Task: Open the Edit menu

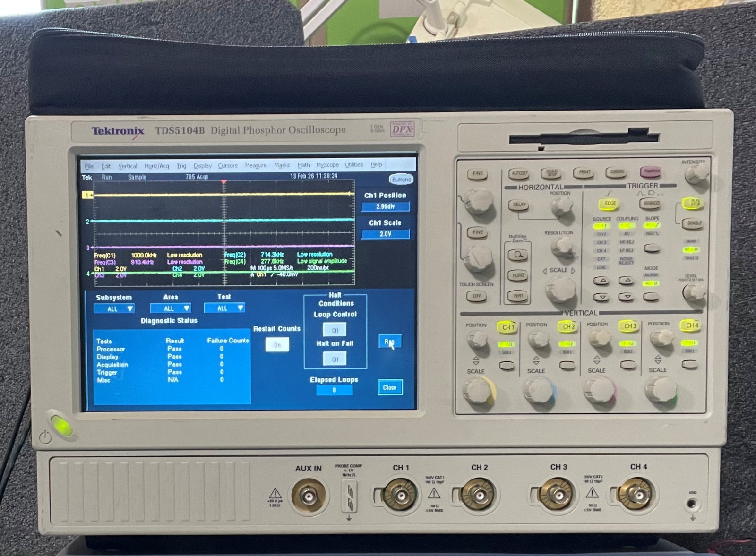Action: [x=106, y=166]
